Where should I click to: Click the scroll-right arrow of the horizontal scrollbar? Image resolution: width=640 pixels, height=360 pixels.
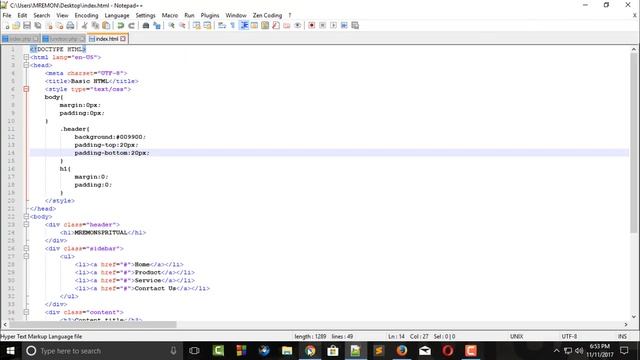click(626, 324)
